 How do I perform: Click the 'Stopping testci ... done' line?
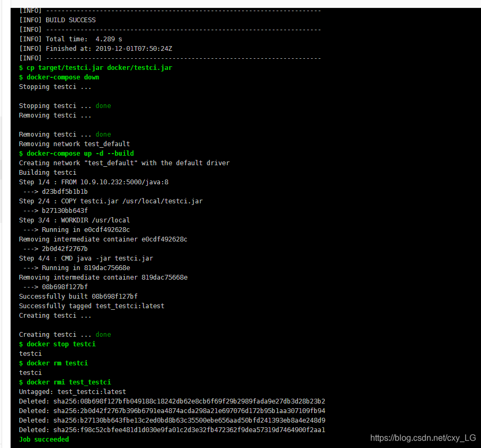point(65,106)
